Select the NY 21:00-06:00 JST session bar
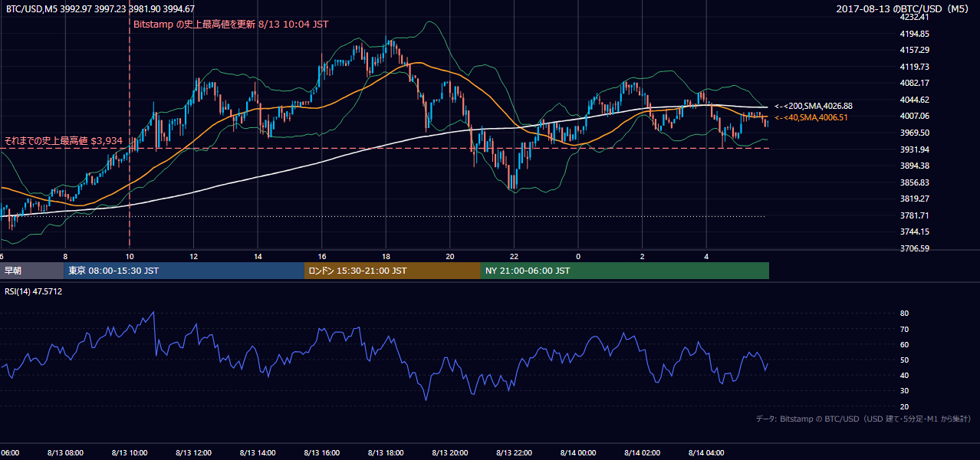 point(625,271)
